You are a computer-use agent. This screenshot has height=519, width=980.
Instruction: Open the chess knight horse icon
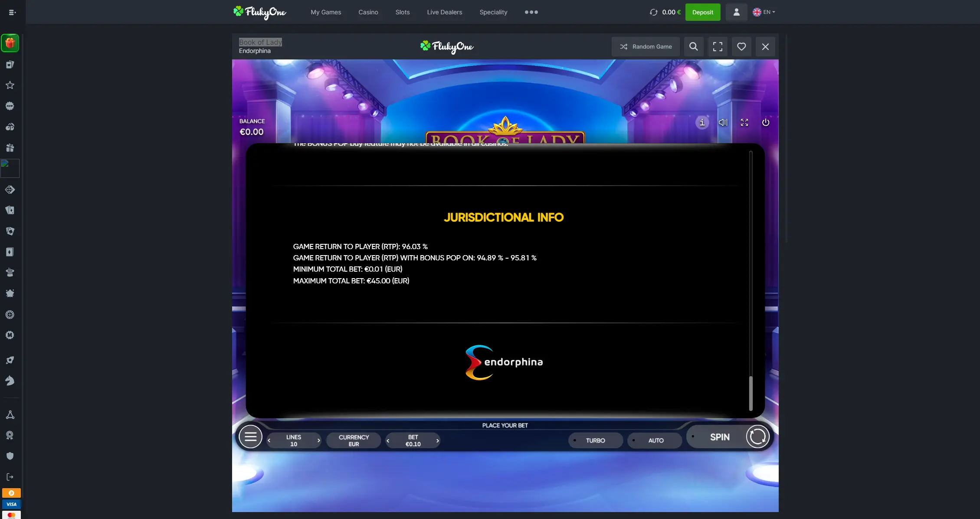pos(10,381)
